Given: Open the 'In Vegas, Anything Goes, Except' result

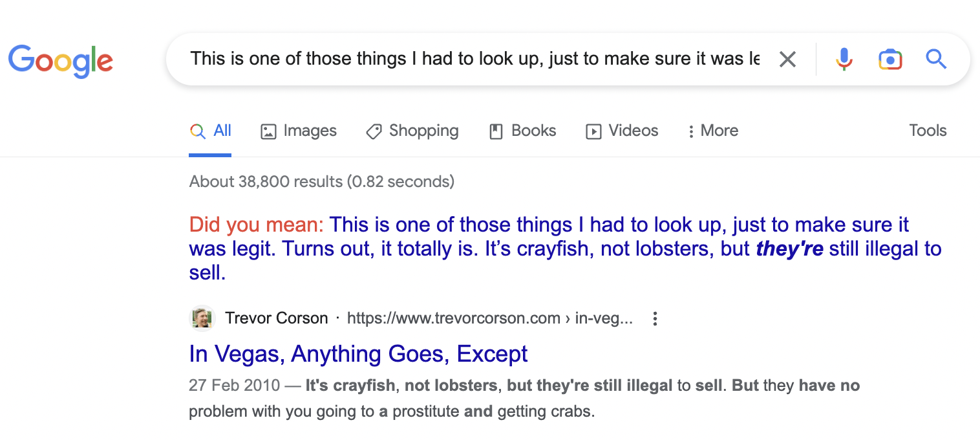Looking at the screenshot, I should [357, 354].
